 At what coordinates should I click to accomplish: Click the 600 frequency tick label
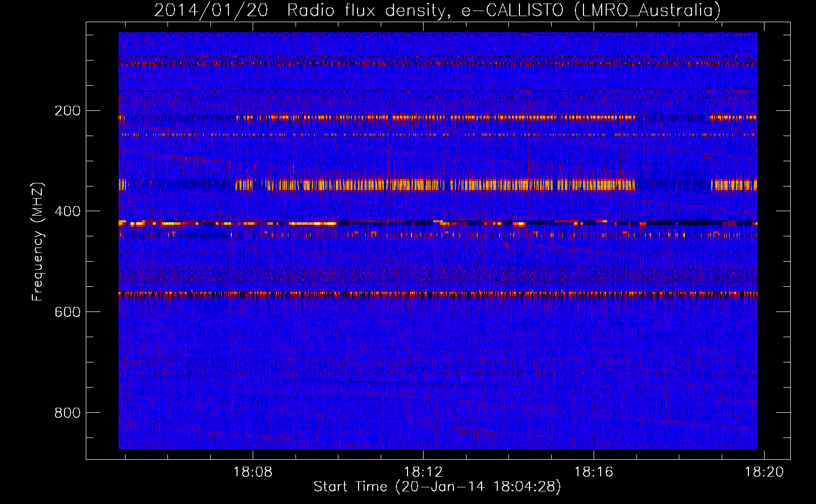pos(68,312)
